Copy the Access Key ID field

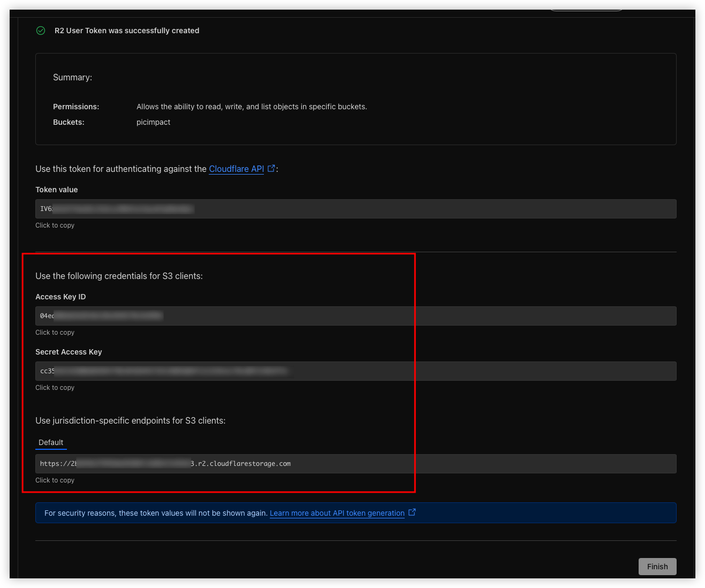(x=355, y=316)
